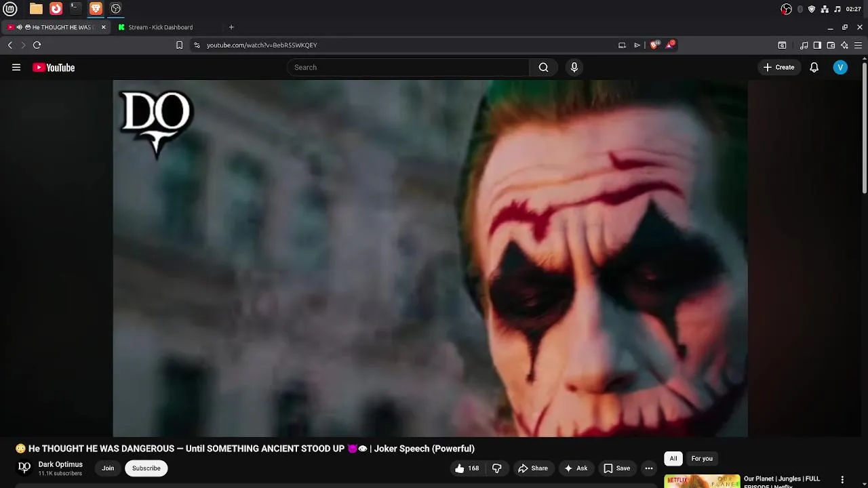
Task: View site settings icon in address bar
Action: click(x=197, y=45)
